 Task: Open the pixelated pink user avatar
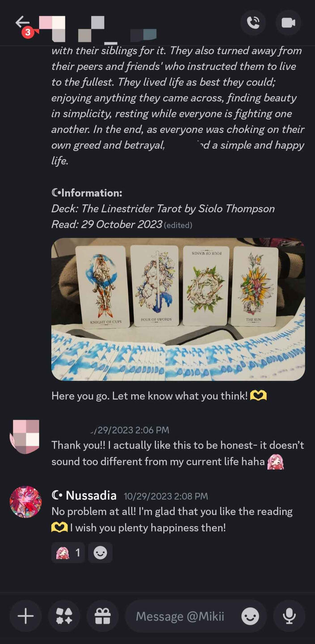click(x=25, y=436)
